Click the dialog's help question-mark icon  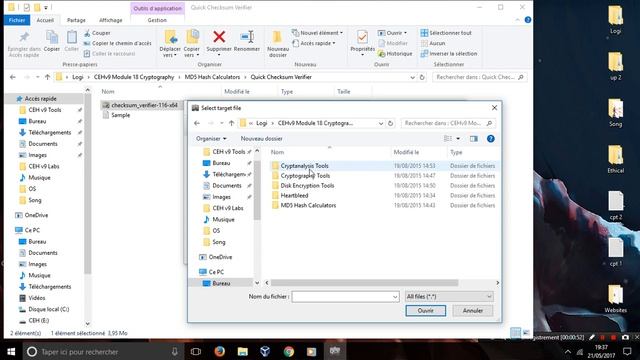point(491,139)
